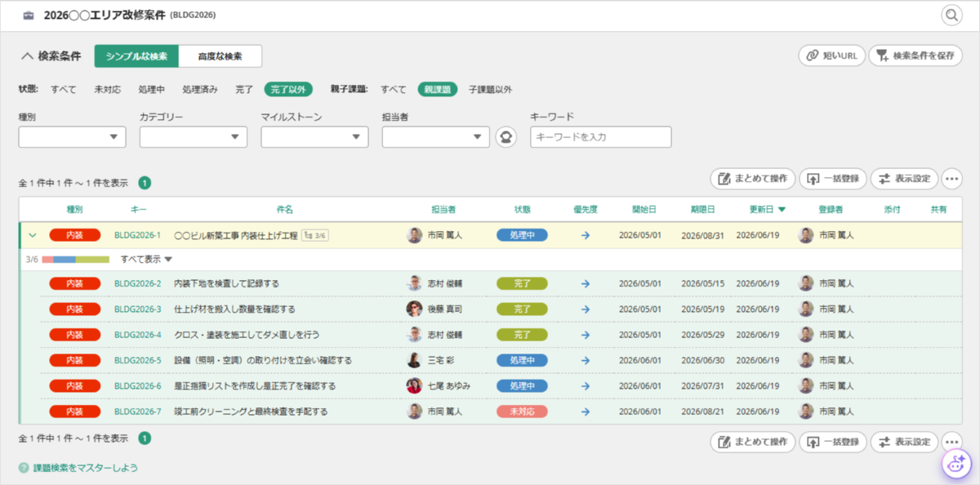980x485 pixels.
Task: Switch to シンプルな検索 tab
Action: 136,56
